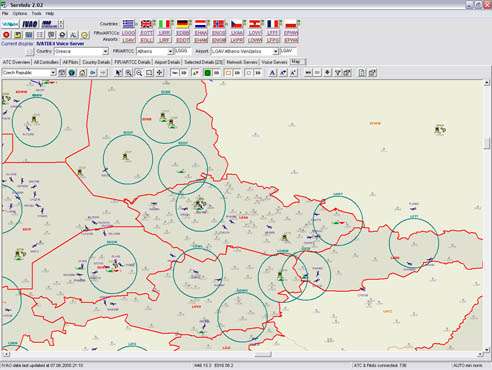The width and height of the screenshot is (492, 370).
Task: Click the Greek flag country shortcut
Action: (x=128, y=24)
